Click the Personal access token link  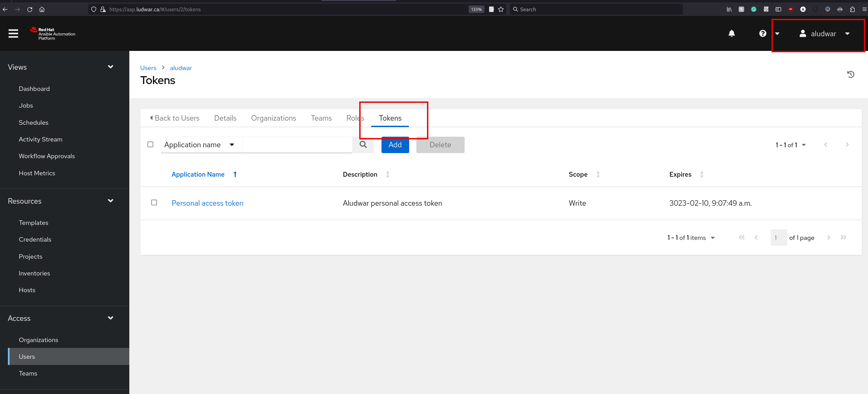[207, 203]
